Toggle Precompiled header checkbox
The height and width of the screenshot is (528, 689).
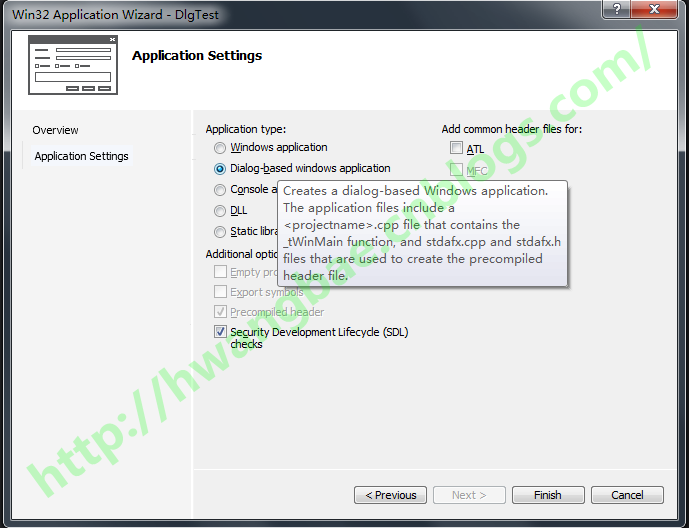tap(220, 311)
